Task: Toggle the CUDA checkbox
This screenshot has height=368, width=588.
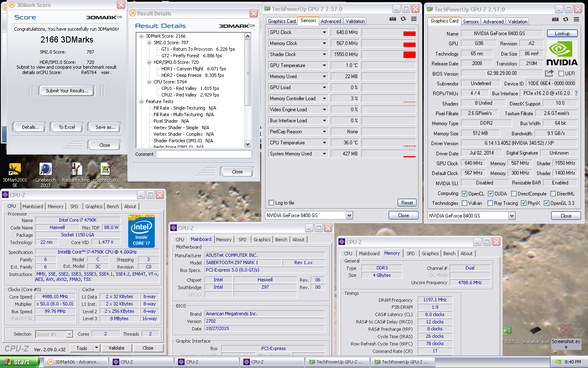Action: 490,194
